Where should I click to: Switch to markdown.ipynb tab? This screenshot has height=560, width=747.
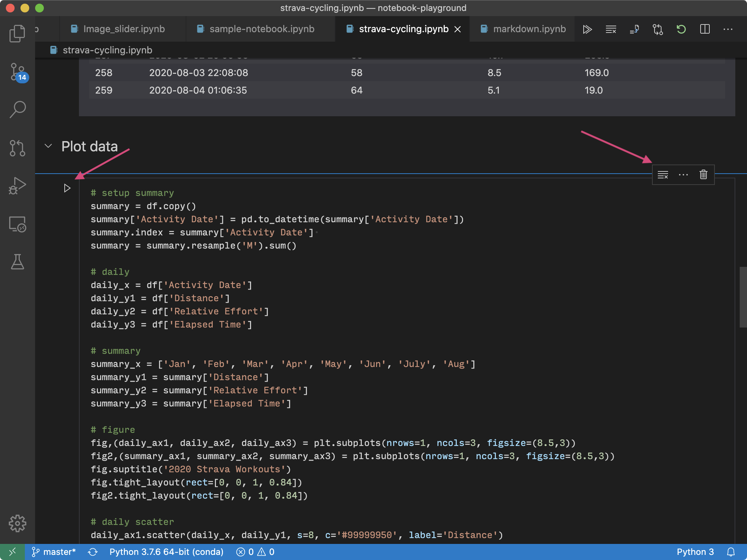pos(529,29)
